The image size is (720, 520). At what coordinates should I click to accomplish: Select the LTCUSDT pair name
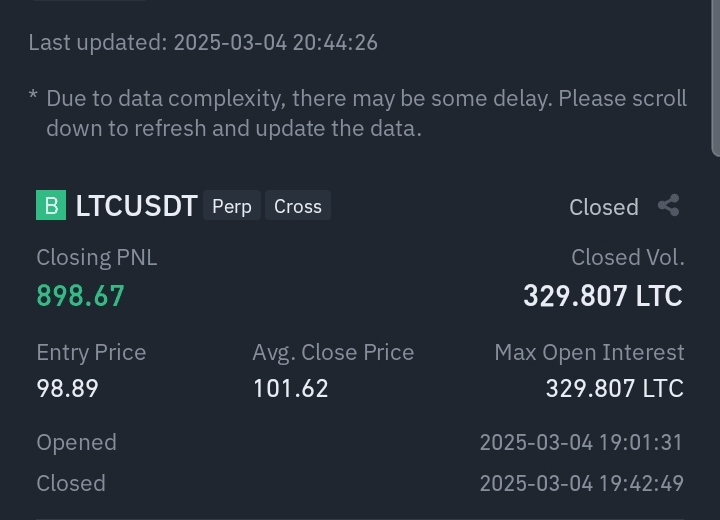pyautogui.click(x=136, y=207)
